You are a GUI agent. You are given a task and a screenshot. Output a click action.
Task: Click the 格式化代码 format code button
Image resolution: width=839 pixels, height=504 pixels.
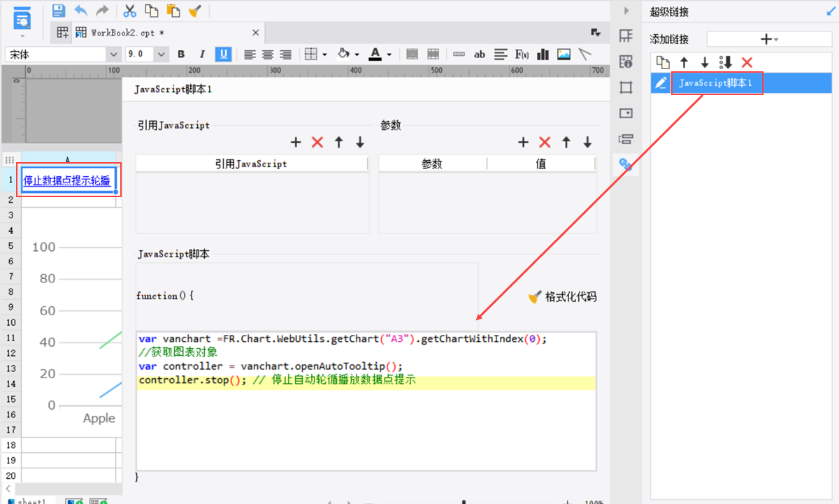[x=563, y=297]
